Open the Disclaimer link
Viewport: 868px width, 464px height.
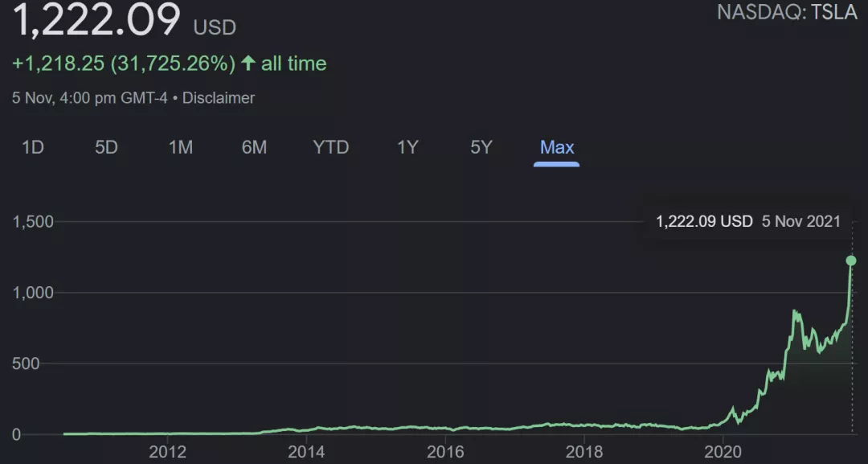pos(219,98)
